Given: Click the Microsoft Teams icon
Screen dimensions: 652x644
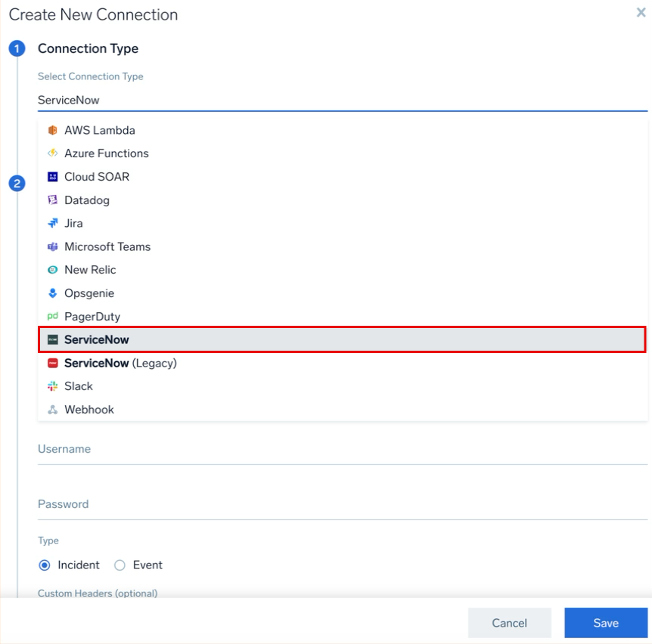Looking at the screenshot, I should coord(52,247).
